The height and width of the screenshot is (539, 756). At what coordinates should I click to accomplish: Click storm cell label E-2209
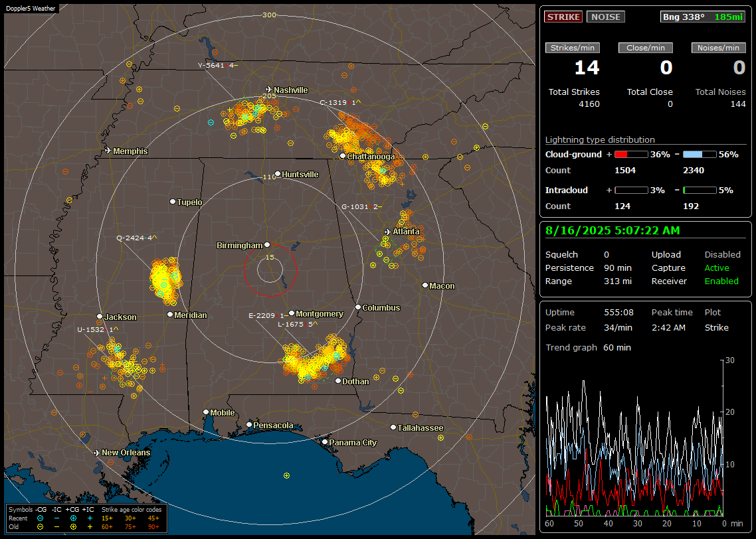(268, 315)
